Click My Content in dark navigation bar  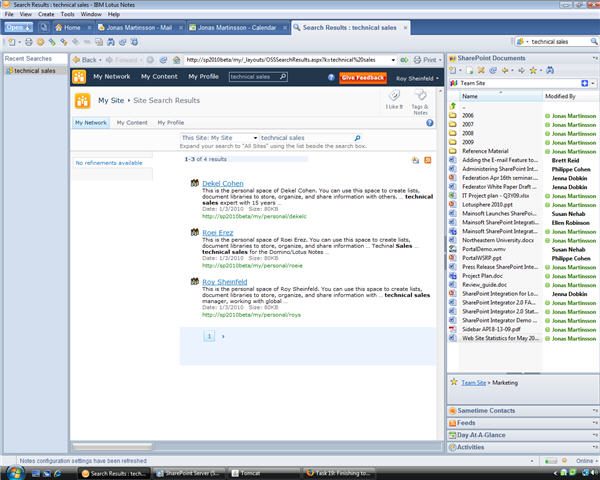click(159, 77)
